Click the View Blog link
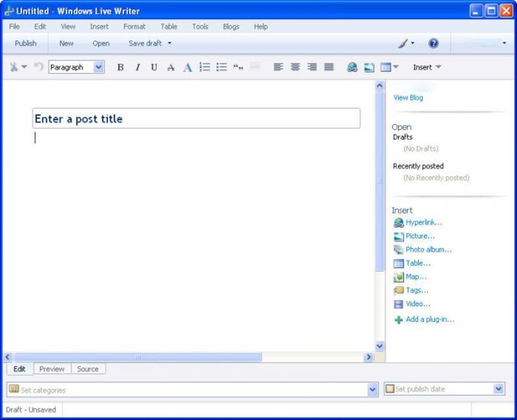 (x=408, y=98)
